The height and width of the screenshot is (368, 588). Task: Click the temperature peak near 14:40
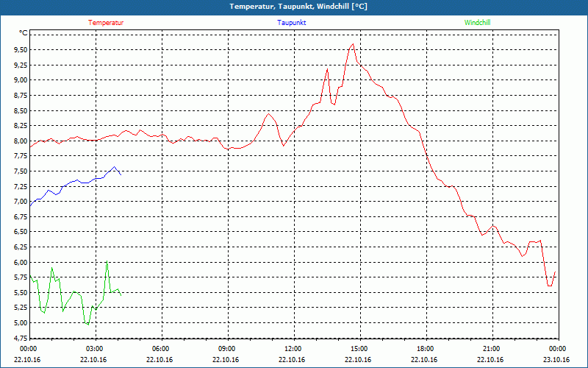pos(353,44)
